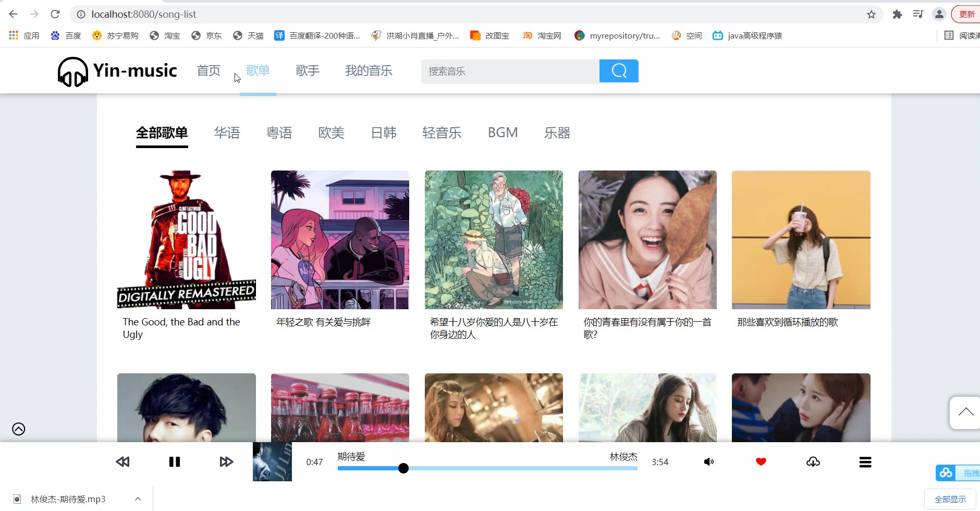The image size is (980, 511).
Task: Click the album art in player bar
Action: click(x=272, y=461)
